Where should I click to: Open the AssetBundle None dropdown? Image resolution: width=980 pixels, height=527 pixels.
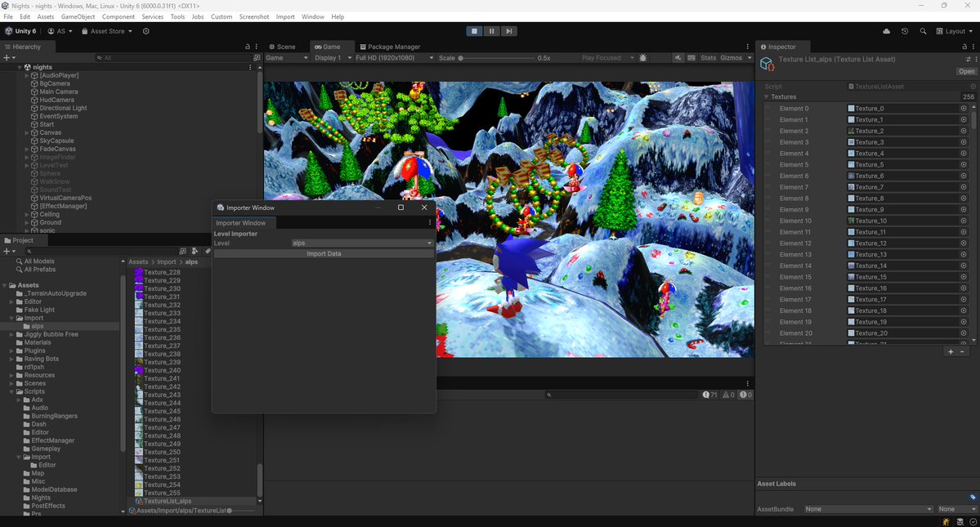tap(868, 510)
